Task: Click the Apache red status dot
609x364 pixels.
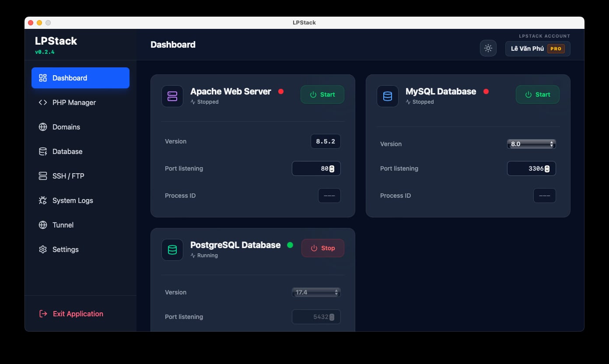Action: [281, 91]
